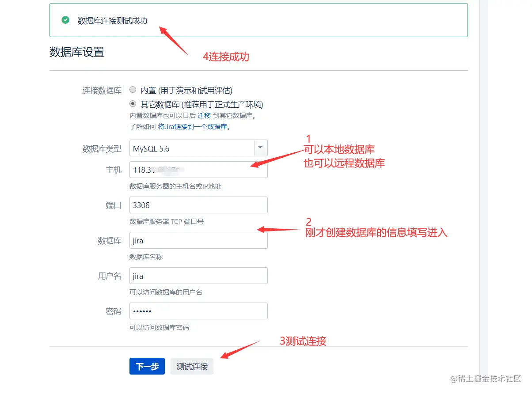Click the 数据库设置 heading
The image size is (532, 394).
[77, 52]
